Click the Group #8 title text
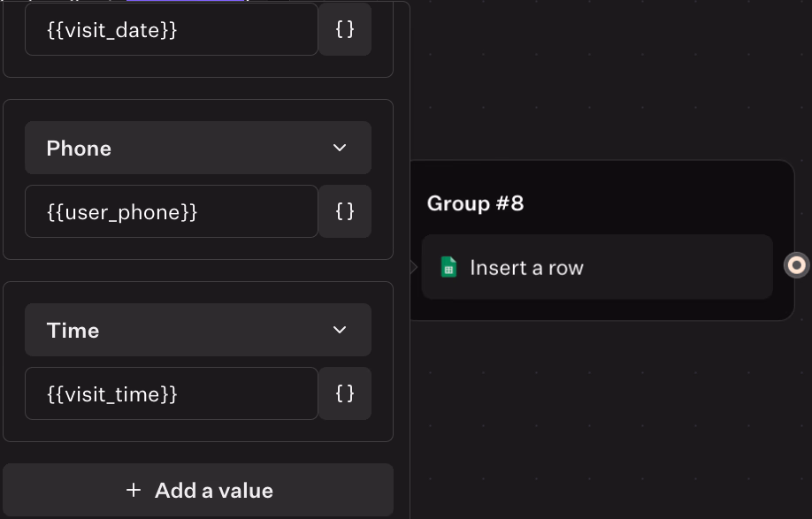Viewport: 812px width, 519px height. 475,203
